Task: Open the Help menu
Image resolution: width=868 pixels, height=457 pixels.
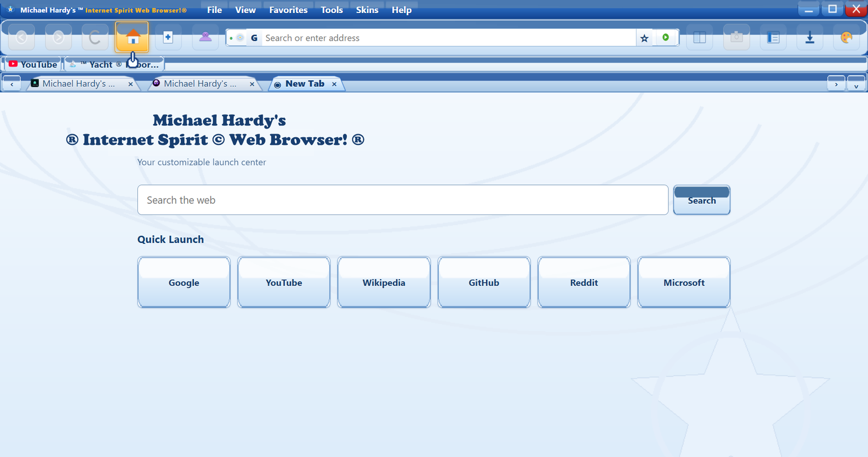Action: pyautogui.click(x=401, y=10)
